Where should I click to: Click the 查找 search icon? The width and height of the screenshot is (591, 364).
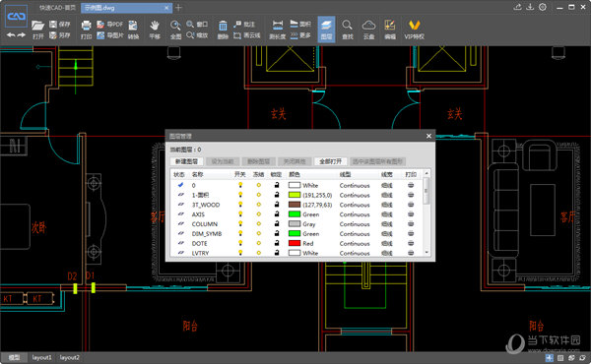pos(347,30)
